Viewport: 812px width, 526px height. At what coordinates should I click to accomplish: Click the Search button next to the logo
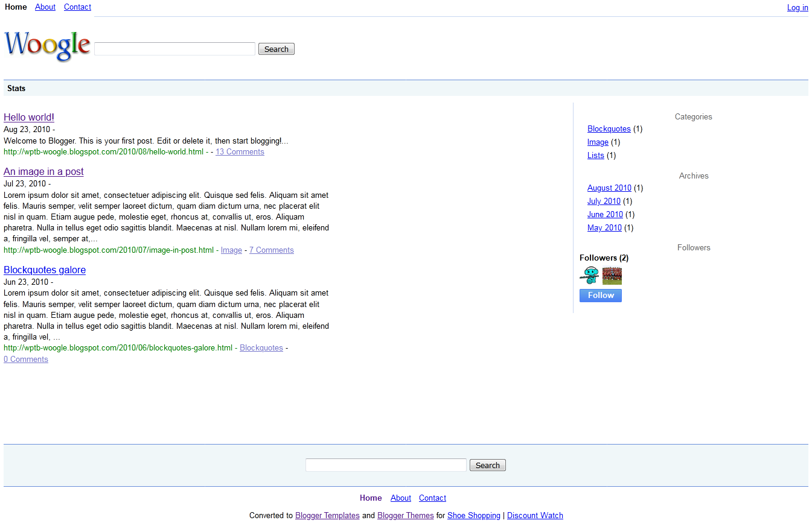[277, 49]
